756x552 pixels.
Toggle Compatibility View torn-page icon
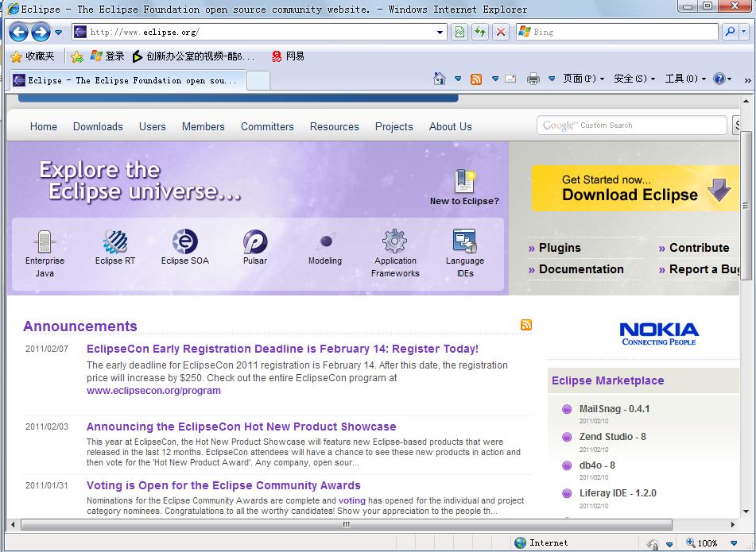pos(459,33)
